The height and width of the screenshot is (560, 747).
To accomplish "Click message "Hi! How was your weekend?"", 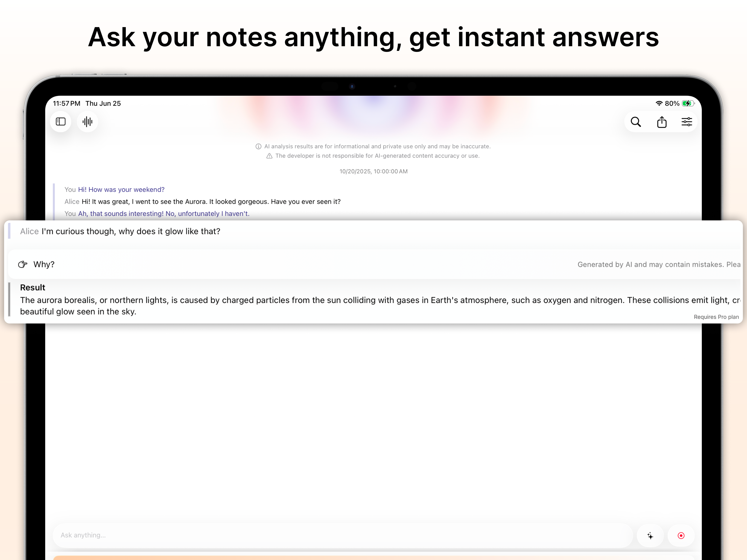I will point(121,189).
